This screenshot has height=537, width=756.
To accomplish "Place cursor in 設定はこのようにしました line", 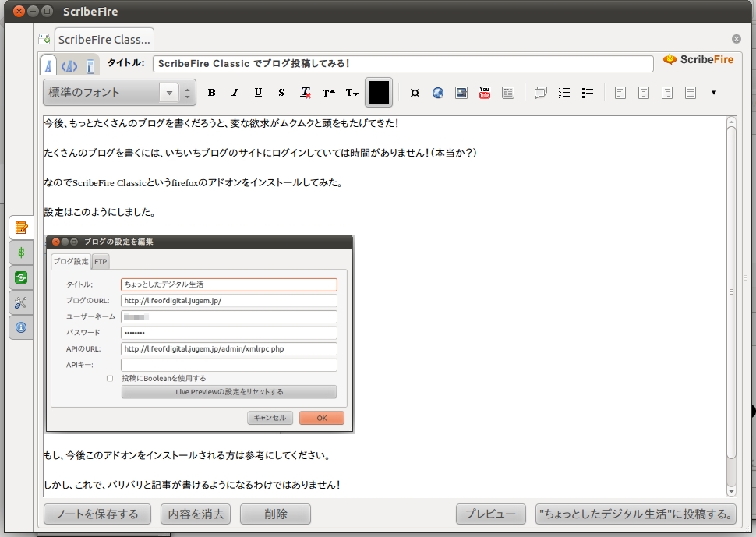I will point(100,212).
